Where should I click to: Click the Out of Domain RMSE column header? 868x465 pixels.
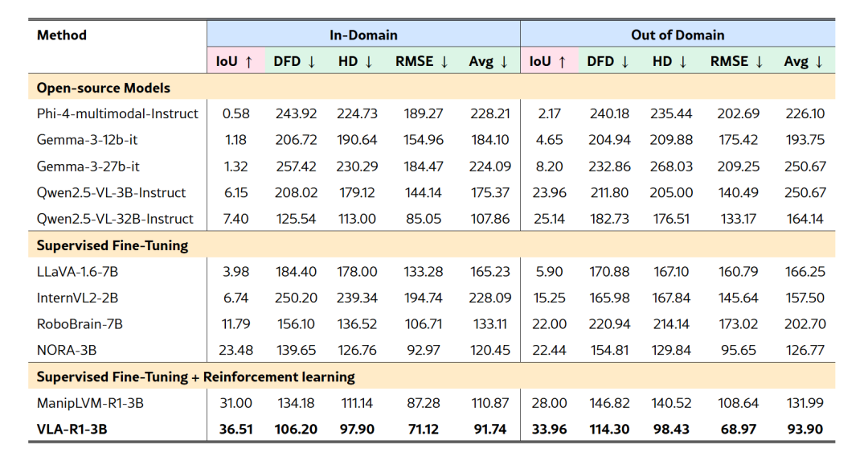click(x=737, y=62)
